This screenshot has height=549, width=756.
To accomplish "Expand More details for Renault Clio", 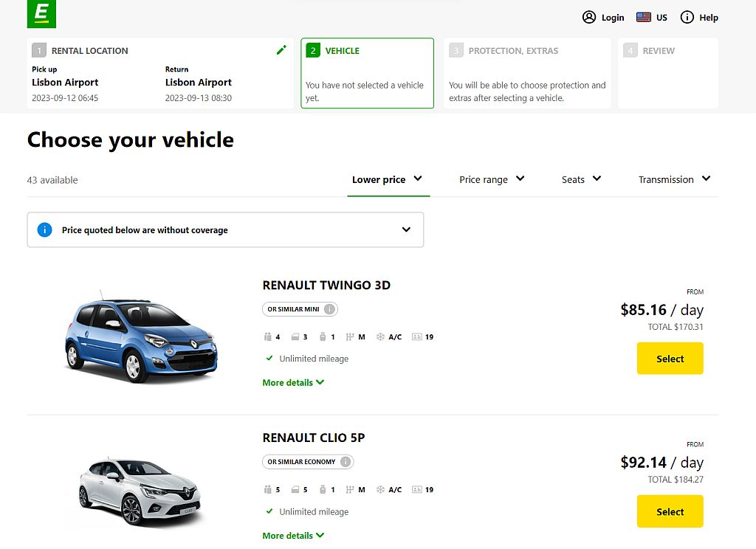I will 293,536.
